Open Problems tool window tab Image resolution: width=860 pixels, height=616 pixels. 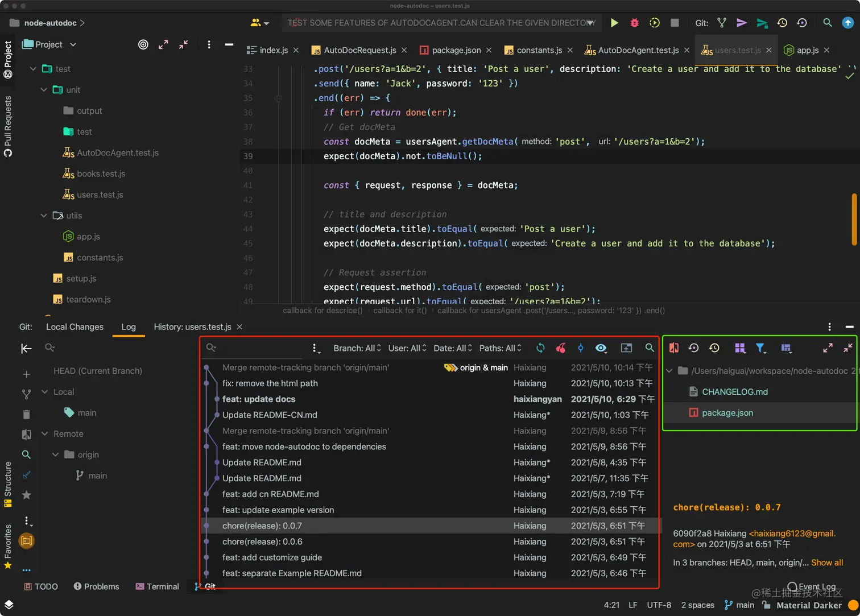click(96, 586)
